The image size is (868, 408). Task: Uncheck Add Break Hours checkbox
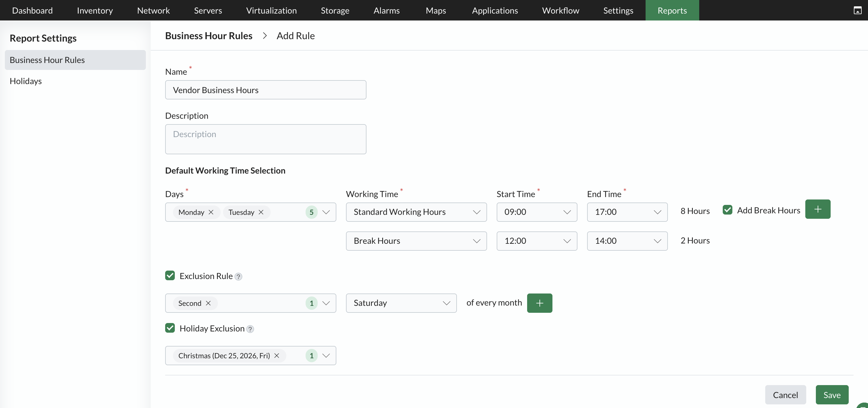coord(728,210)
